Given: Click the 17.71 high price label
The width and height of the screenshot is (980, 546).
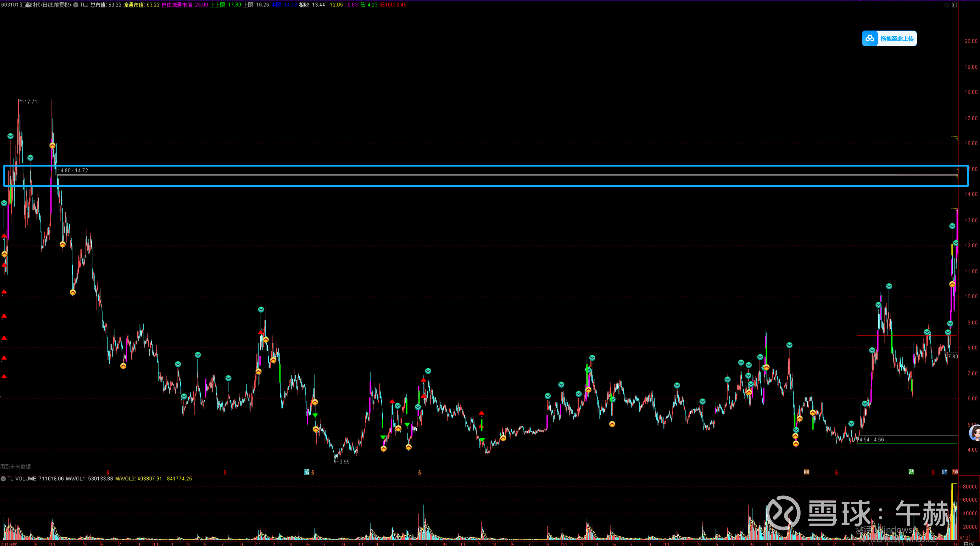Looking at the screenshot, I should pyautogui.click(x=31, y=101).
